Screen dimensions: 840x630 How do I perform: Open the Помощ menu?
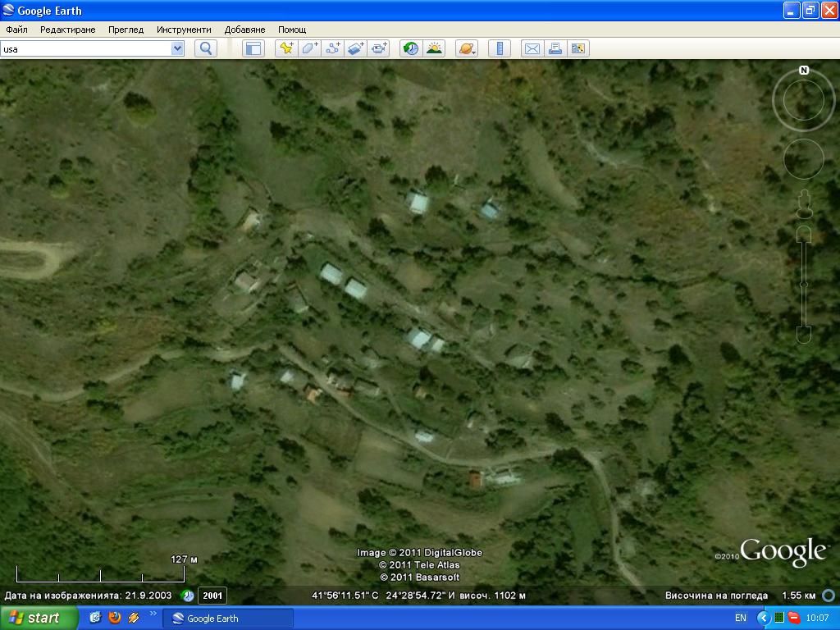coord(292,30)
